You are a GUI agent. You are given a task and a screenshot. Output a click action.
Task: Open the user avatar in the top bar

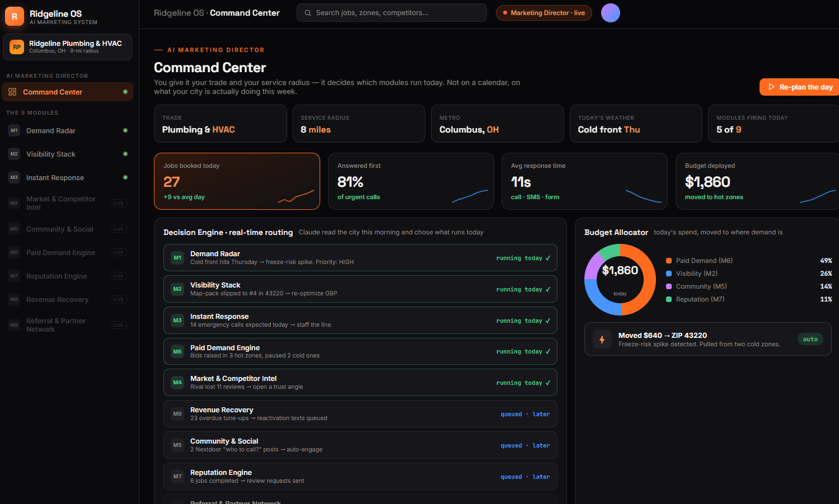611,13
